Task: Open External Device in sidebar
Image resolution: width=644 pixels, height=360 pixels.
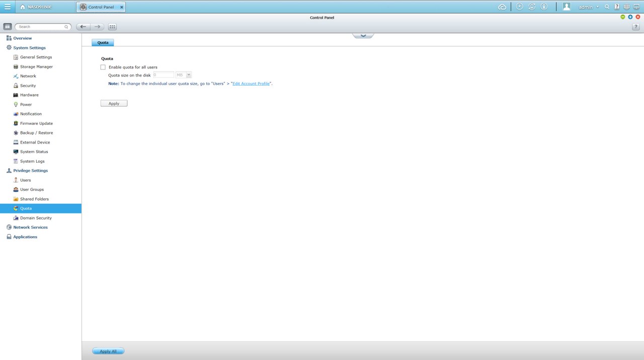Action: tap(35, 142)
